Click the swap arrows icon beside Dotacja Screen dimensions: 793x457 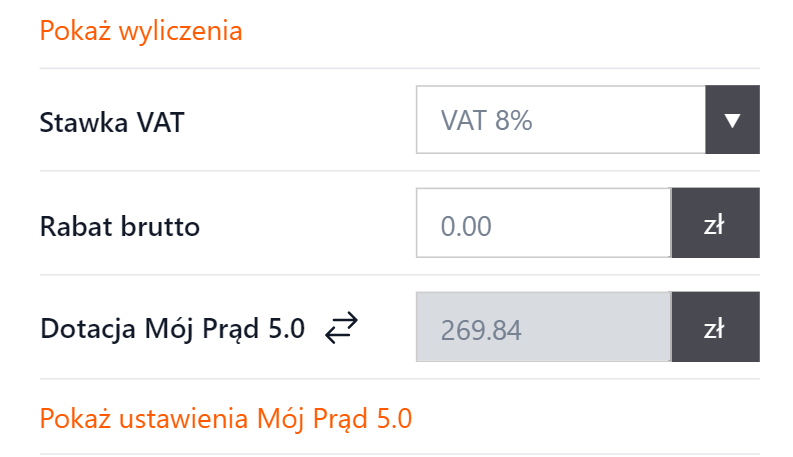[341, 327]
